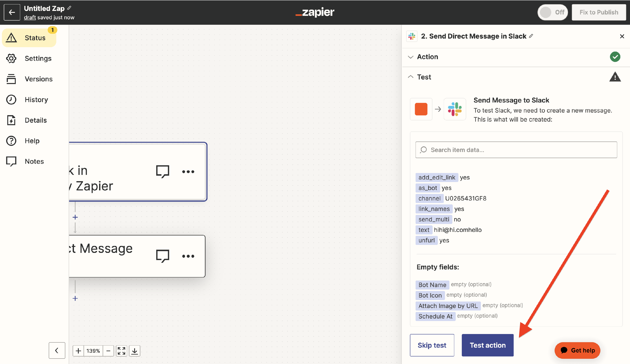
Task: Open Versions in the sidebar
Action: pos(38,79)
